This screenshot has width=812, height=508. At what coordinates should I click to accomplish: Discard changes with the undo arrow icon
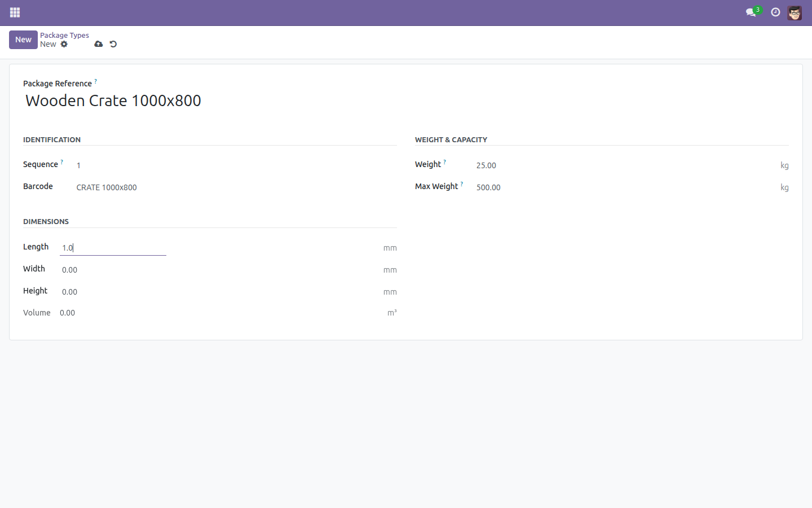tap(113, 44)
